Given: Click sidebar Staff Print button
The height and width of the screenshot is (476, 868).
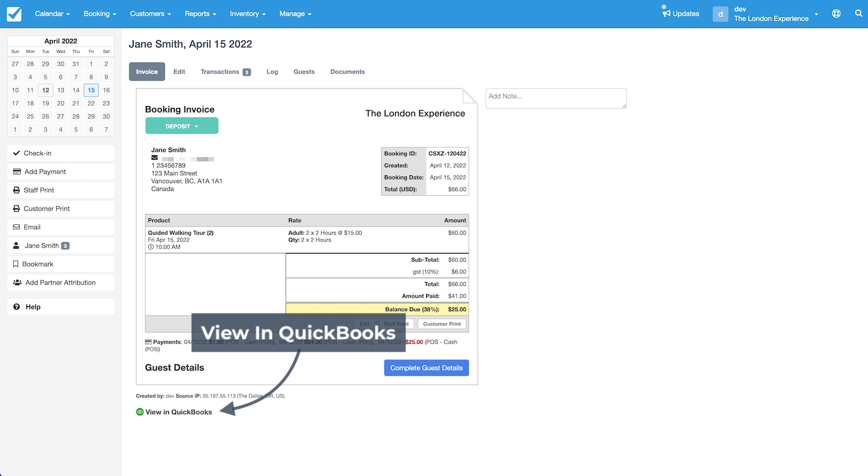Looking at the screenshot, I should [61, 190].
